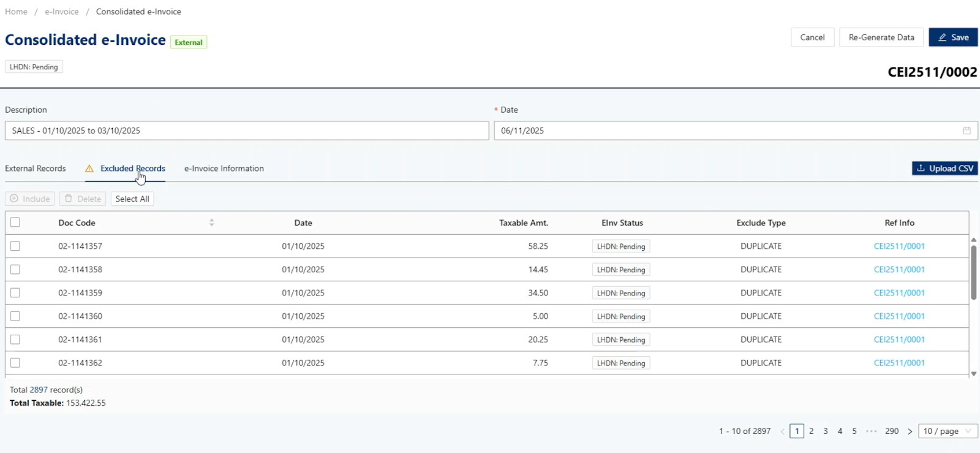The width and height of the screenshot is (980, 453).
Task: Click the Delete button
Action: (x=83, y=199)
